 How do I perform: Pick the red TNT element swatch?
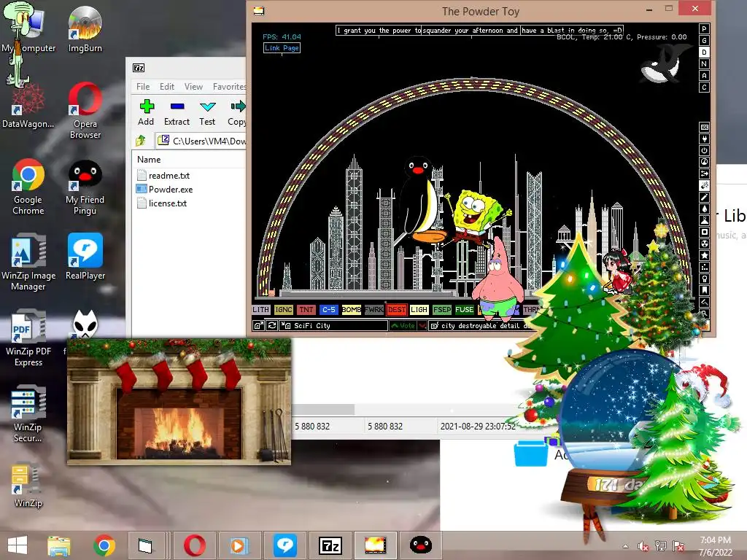[x=306, y=309]
